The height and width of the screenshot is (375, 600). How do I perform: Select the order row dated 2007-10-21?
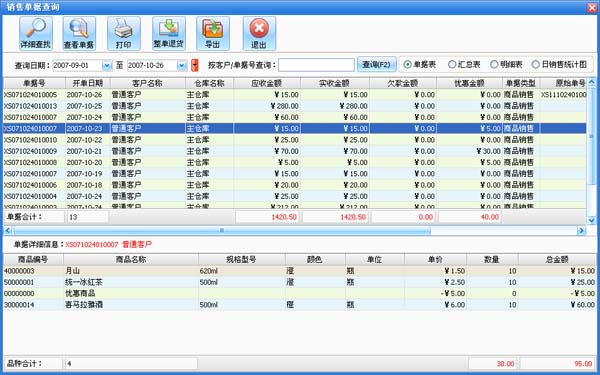pos(295,151)
